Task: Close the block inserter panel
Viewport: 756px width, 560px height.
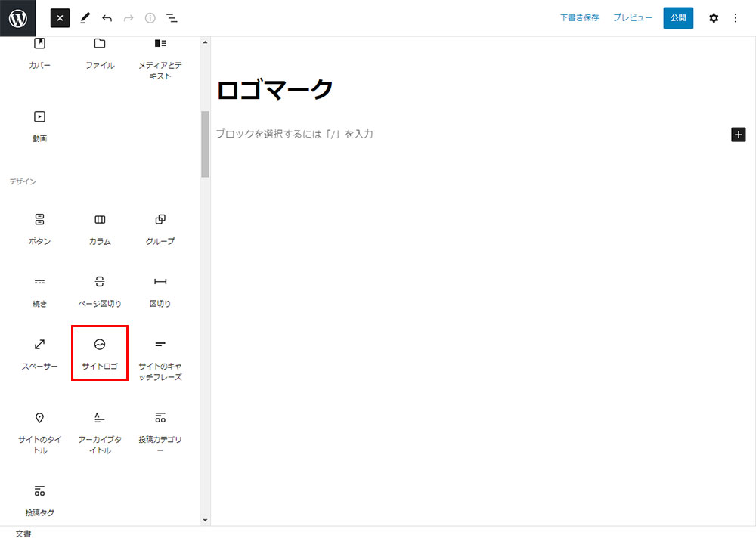Action: [x=60, y=18]
